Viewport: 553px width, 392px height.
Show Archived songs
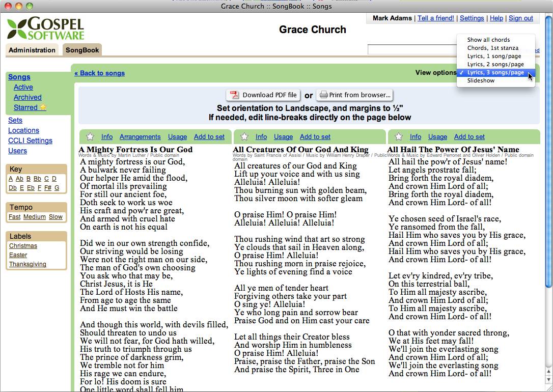[27, 97]
